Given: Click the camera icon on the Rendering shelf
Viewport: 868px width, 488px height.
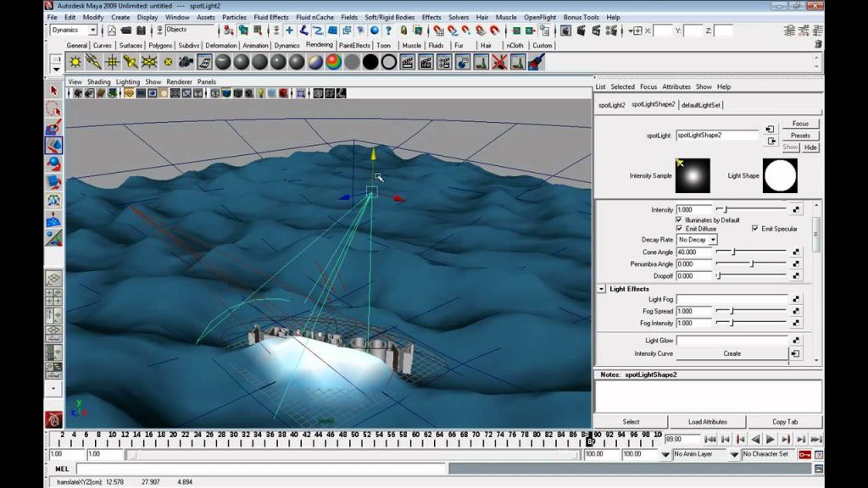Looking at the screenshot, I should click(x=186, y=62).
